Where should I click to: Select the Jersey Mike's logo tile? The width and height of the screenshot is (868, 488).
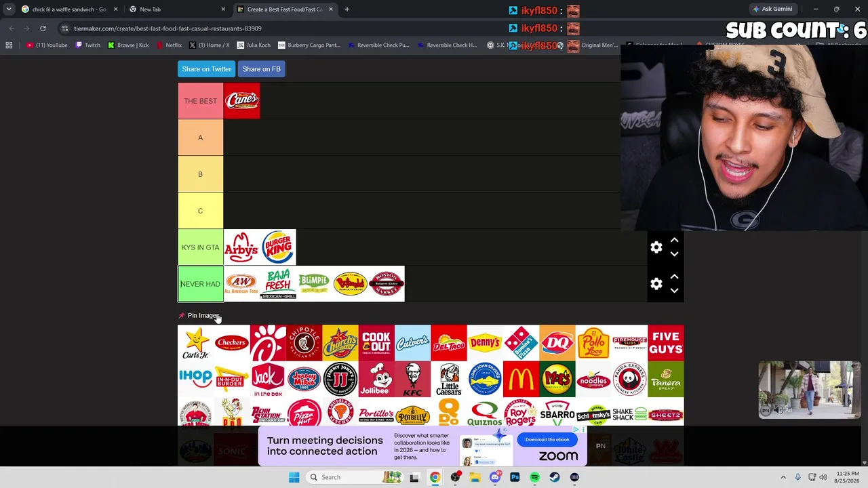tap(304, 379)
